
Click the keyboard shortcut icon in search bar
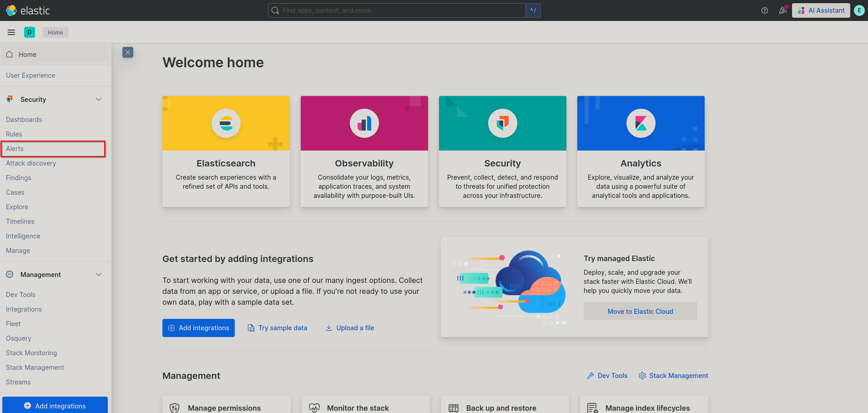coord(533,10)
